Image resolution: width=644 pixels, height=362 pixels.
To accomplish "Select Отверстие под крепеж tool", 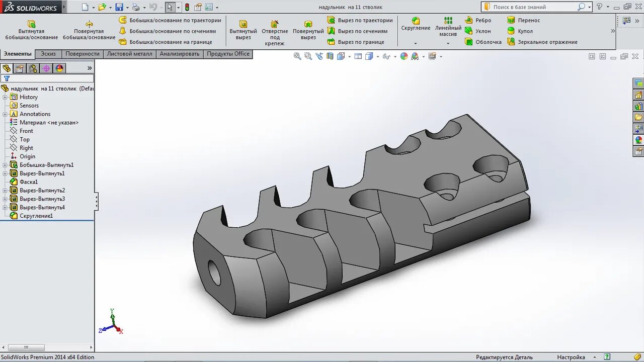I will coord(275,33).
